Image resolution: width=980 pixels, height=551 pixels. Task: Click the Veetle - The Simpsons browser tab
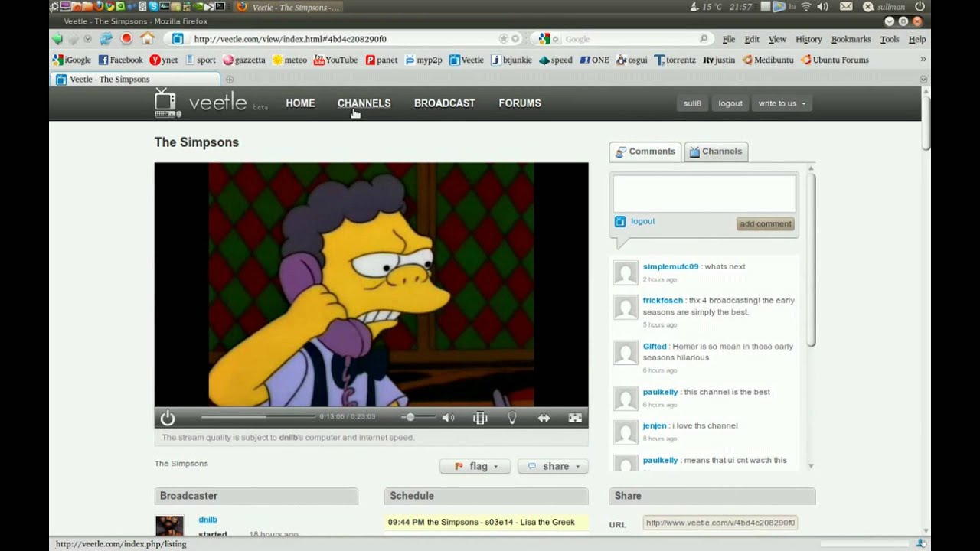point(136,80)
